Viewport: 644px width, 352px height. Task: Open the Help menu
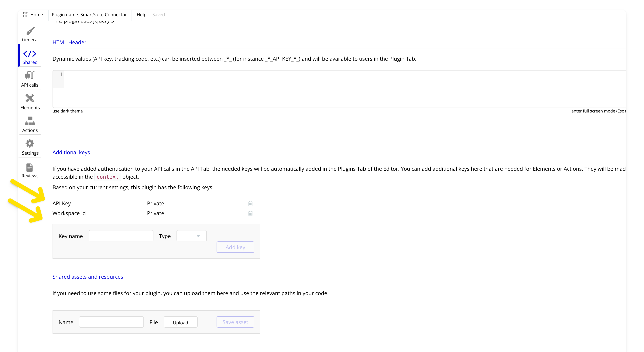tap(142, 15)
